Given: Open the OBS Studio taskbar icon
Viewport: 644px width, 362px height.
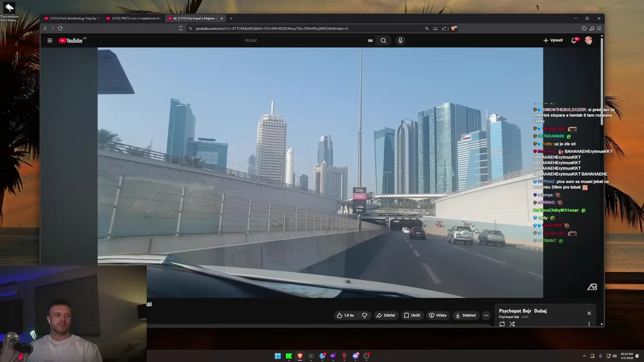Looking at the screenshot, I should 367,356.
